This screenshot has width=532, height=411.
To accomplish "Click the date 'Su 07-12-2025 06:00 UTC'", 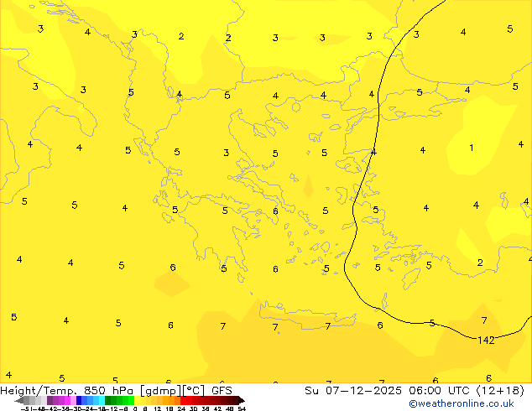I will tap(389, 391).
